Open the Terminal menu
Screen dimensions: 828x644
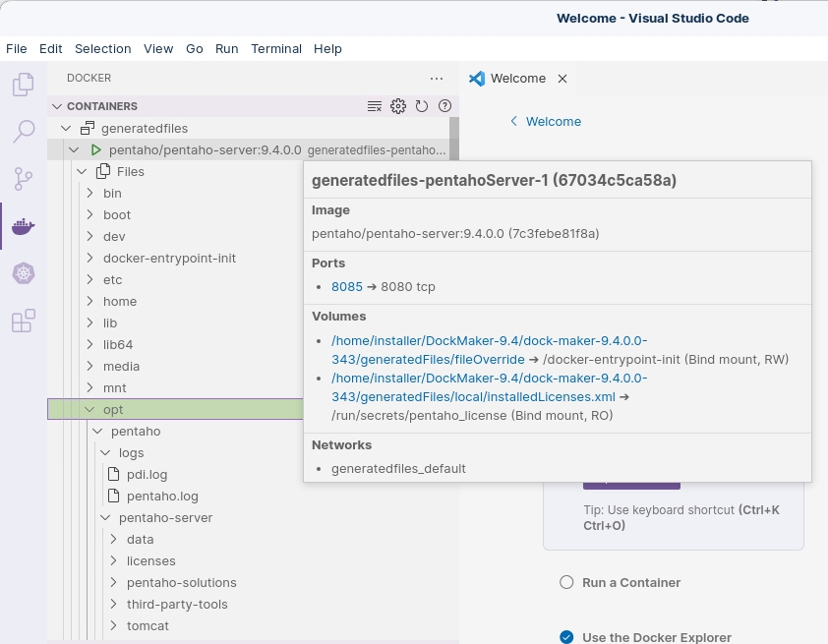pos(275,48)
